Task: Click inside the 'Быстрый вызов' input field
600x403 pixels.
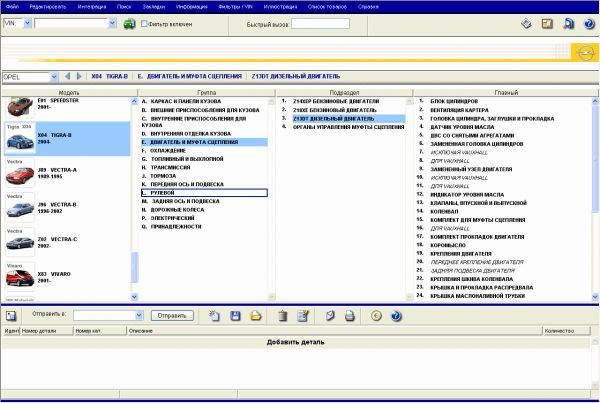Action: click(x=320, y=24)
